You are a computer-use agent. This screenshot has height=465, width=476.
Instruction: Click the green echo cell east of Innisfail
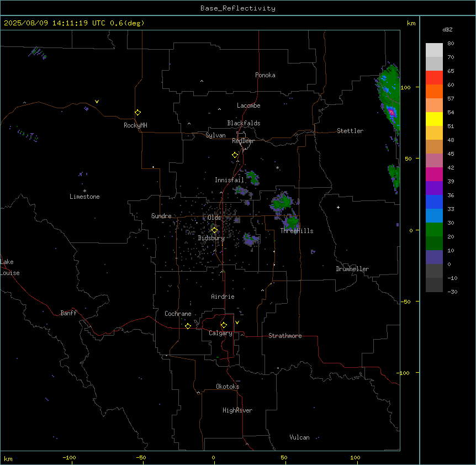[252, 178]
